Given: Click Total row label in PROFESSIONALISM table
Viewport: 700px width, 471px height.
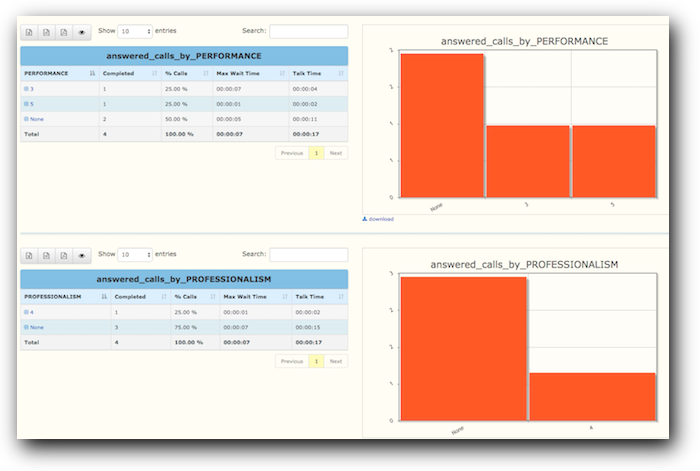Looking at the screenshot, I should [x=32, y=342].
